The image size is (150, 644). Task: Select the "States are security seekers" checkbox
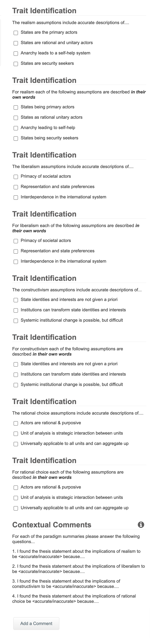coord(16,64)
